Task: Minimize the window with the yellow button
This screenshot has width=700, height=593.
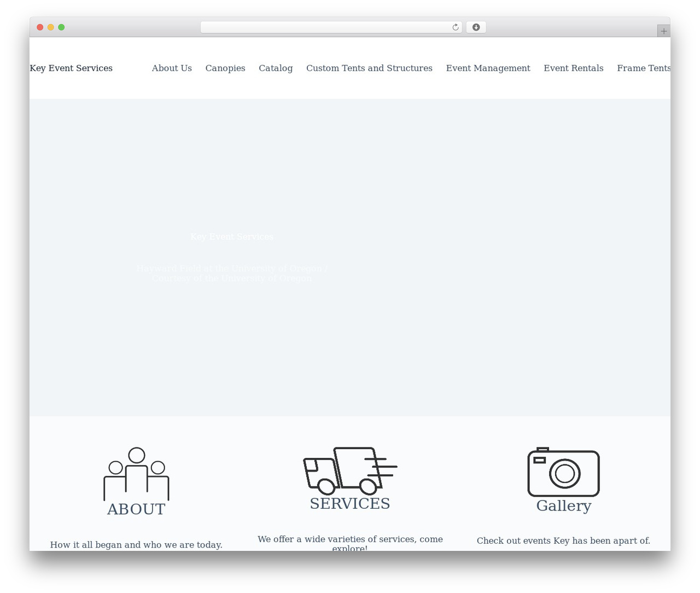Action: click(x=51, y=27)
